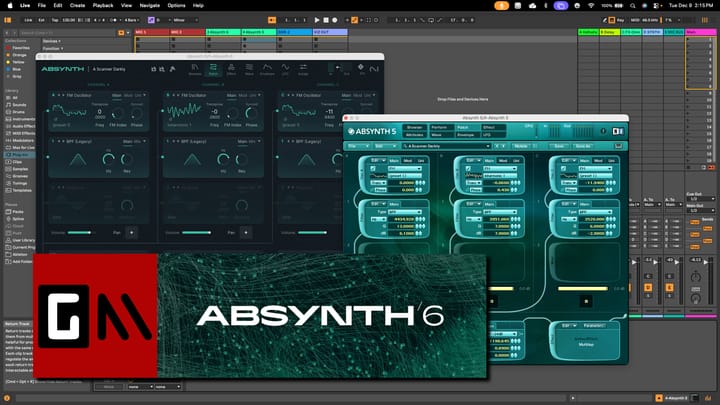This screenshot has width=720, height=405.
Task: Select Drums in Library list
Action: click(x=16, y=112)
